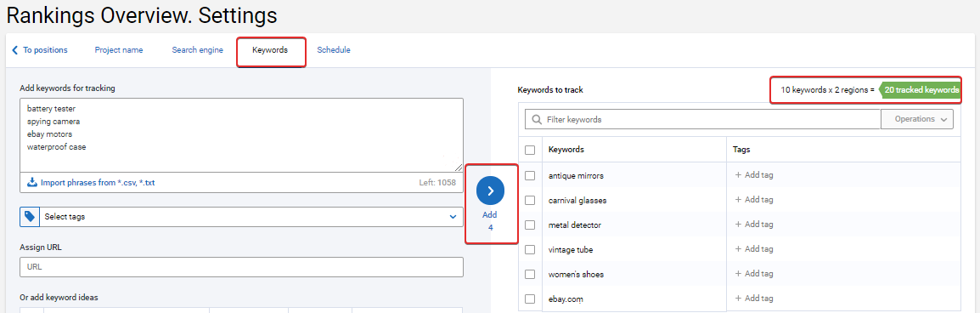Tick the metal detector checkbox

(x=530, y=225)
